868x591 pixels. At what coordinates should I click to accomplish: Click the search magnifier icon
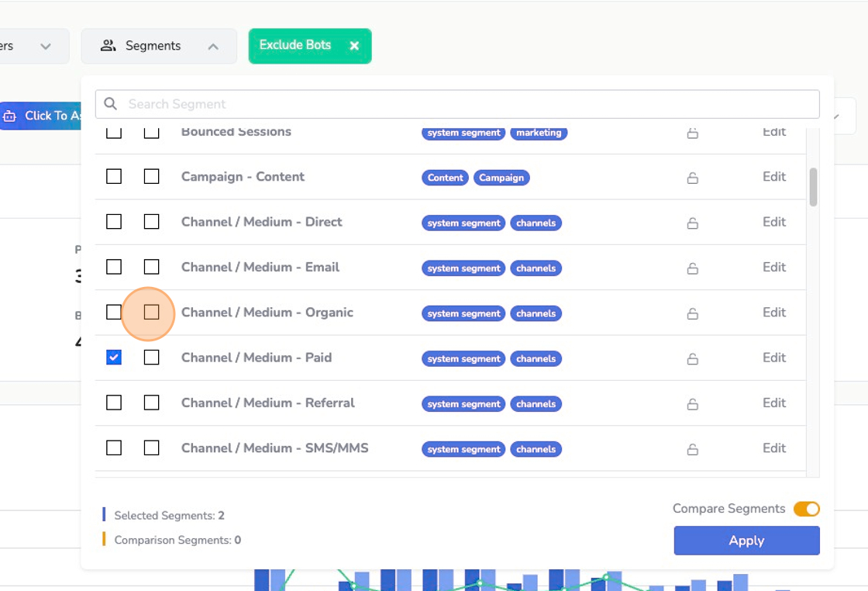point(111,104)
